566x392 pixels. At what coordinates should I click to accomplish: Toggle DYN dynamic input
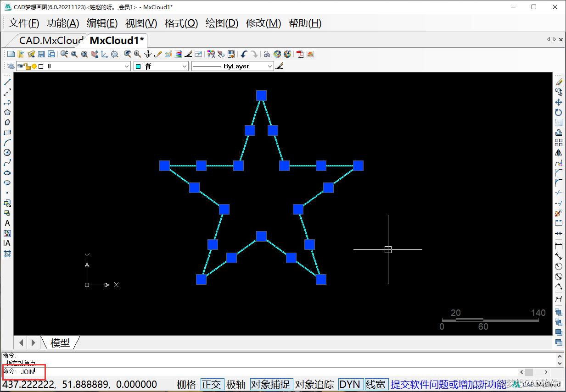[350, 384]
